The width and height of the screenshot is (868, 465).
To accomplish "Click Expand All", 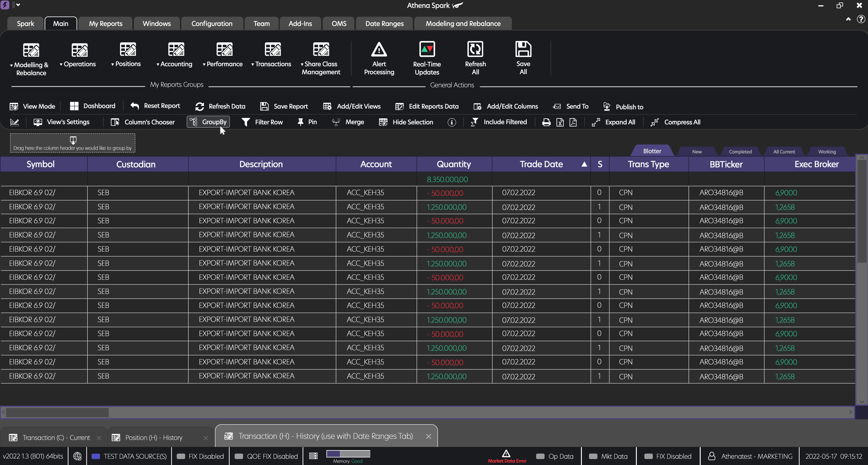I will tap(614, 122).
